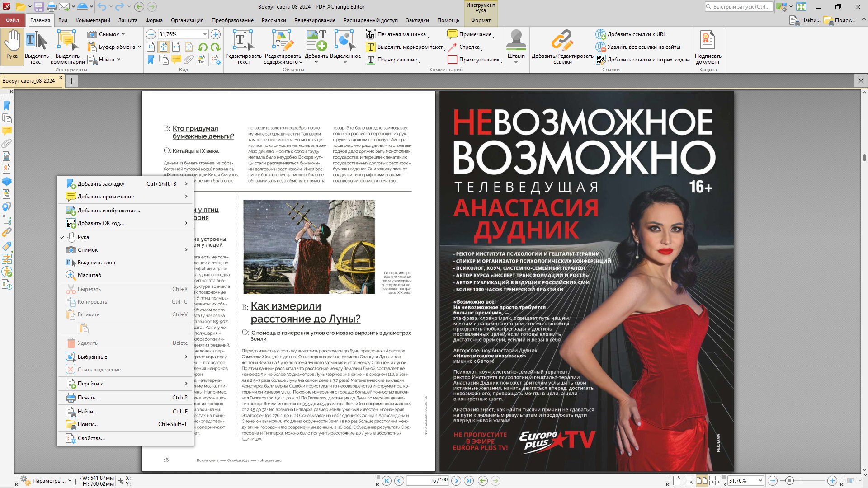Select the Typewriter (Печатная машинка) tool
This screenshot has height=488, width=868.
coord(397,34)
